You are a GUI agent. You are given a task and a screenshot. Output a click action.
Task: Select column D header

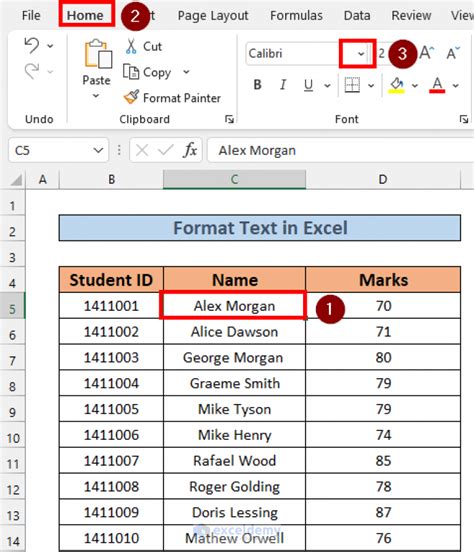(x=383, y=180)
